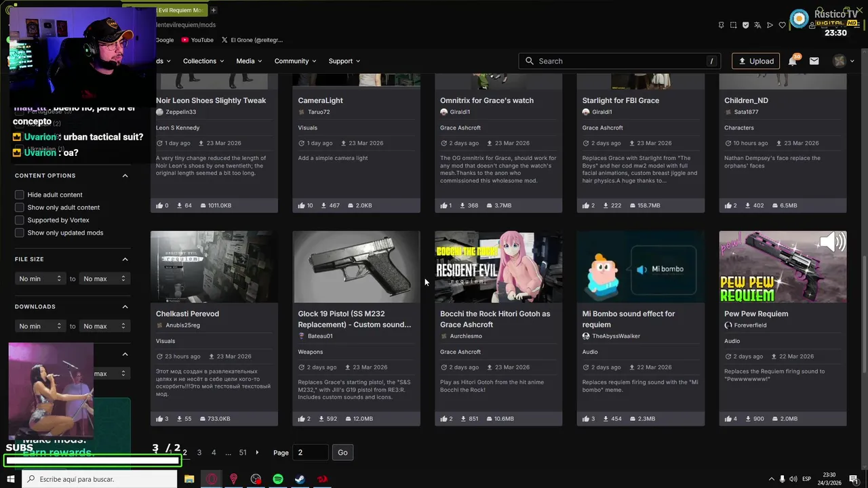Open Children_ND mod title

coord(746,100)
